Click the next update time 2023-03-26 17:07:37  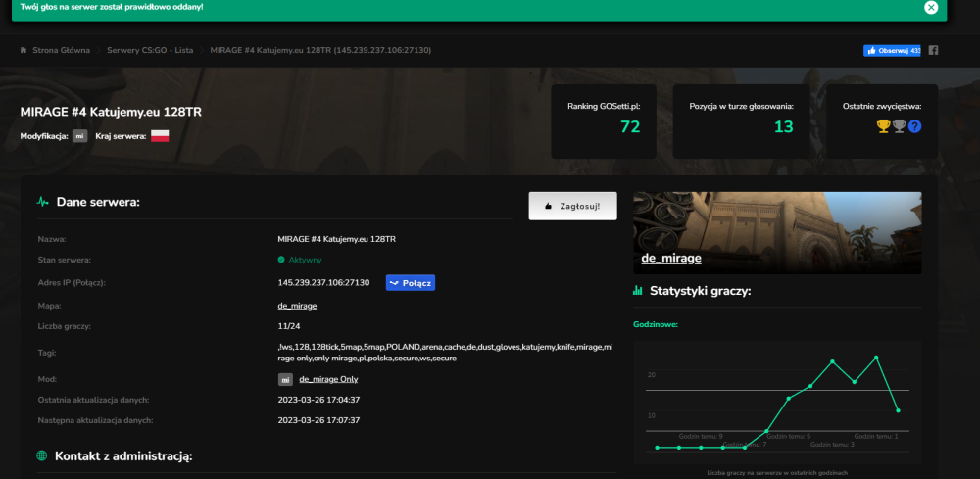[318, 420]
